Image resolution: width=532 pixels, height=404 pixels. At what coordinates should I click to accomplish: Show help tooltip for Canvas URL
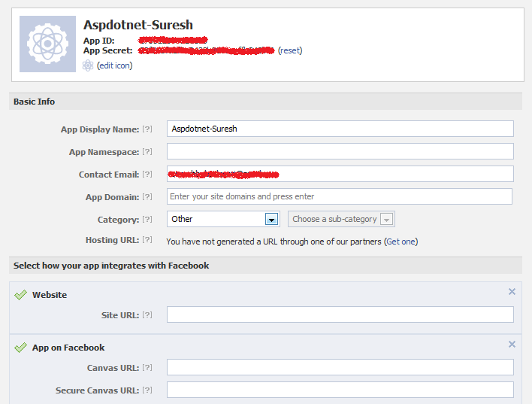[147, 368]
